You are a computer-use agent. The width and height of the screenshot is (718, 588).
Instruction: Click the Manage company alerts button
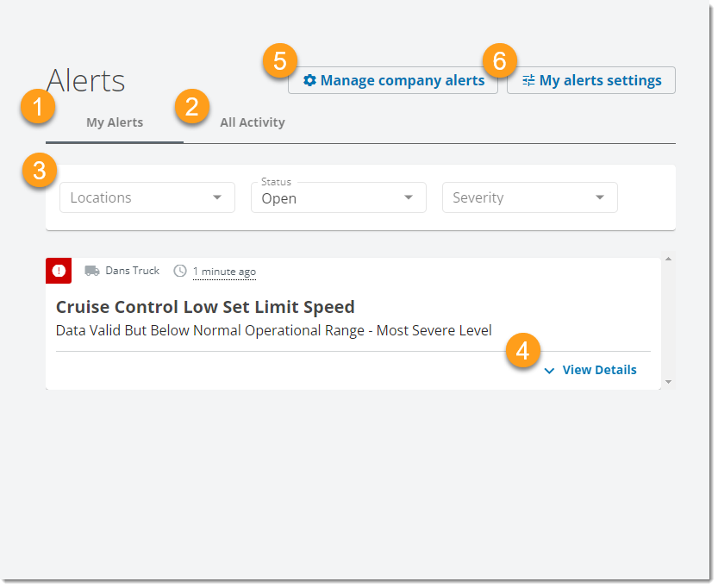392,80
